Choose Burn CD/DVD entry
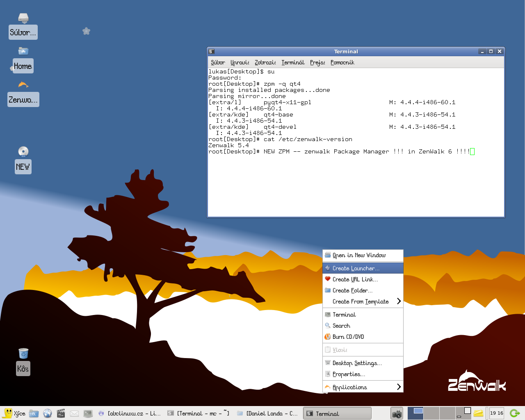This screenshot has height=420, width=525. point(363,337)
